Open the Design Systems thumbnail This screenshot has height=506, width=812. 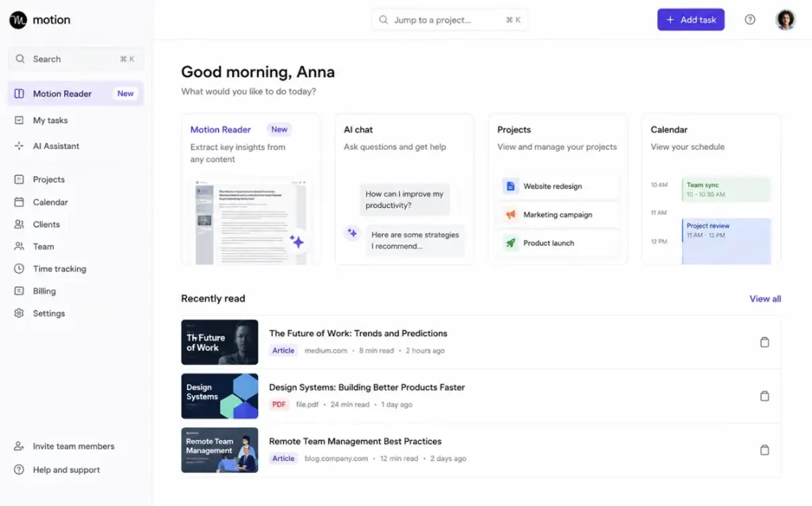[x=220, y=397]
